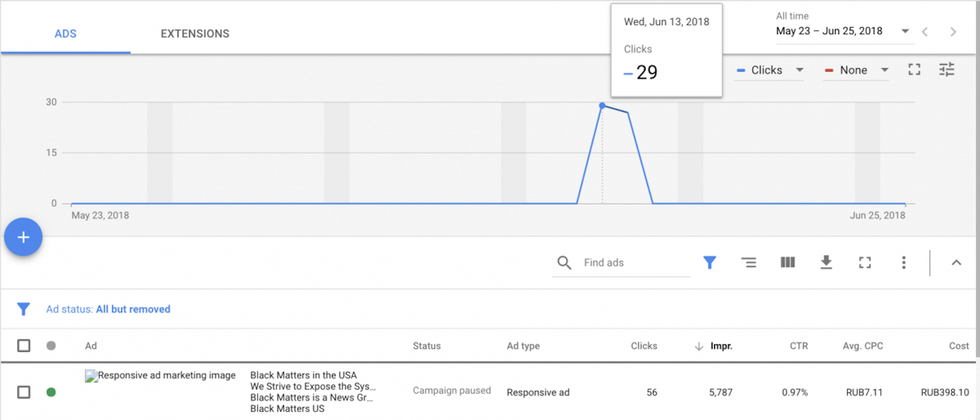Open the columns selector icon
980x420 pixels.
pyautogui.click(x=787, y=262)
